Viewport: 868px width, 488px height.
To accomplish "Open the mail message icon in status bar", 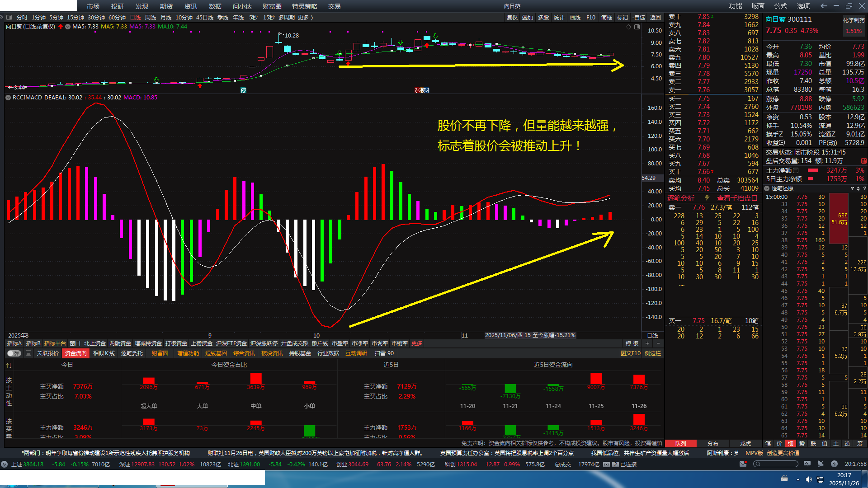I will click(x=743, y=464).
